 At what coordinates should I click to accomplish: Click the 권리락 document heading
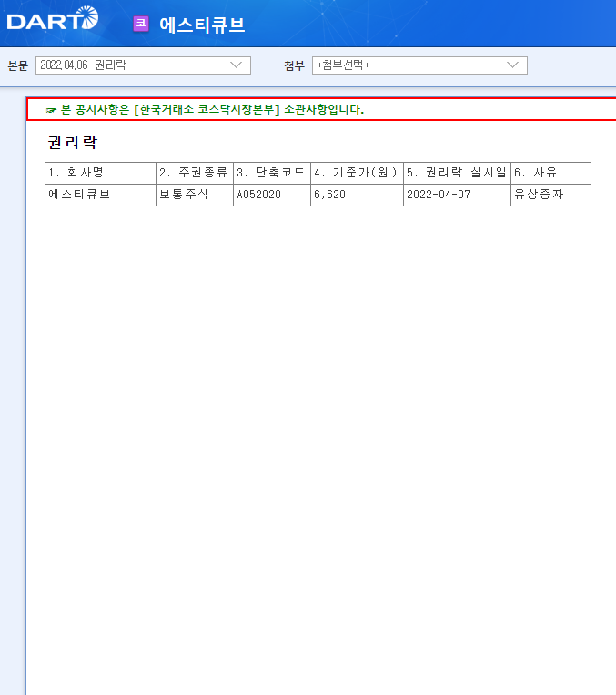tap(72, 142)
